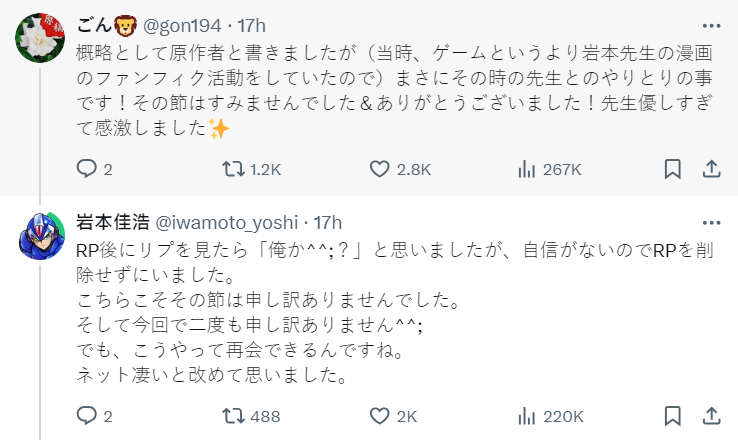
Task: Repost 岩本佳浩's tweet with 488 reposts
Action: click(232, 415)
